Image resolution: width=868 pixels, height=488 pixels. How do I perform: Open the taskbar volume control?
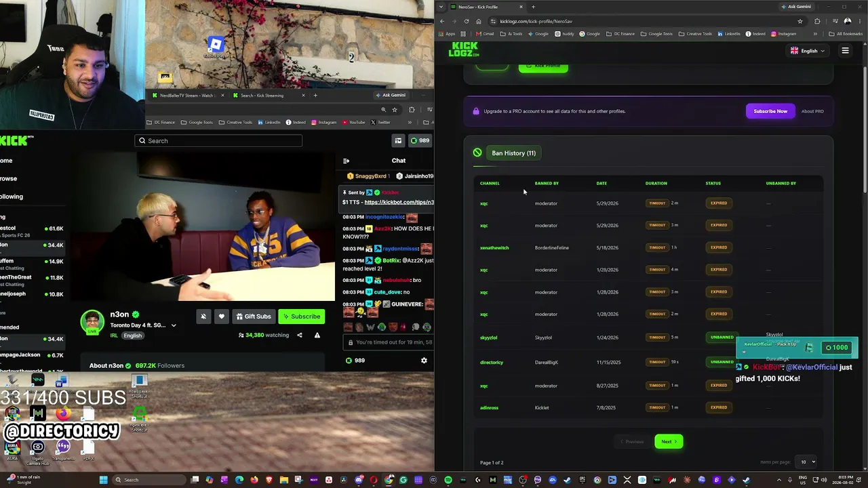tap(823, 480)
